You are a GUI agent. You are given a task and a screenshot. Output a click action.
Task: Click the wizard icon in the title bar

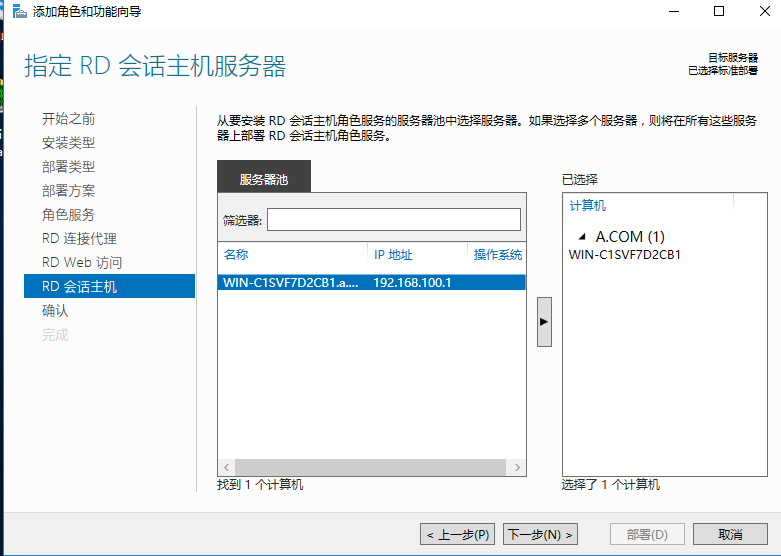tap(19, 11)
